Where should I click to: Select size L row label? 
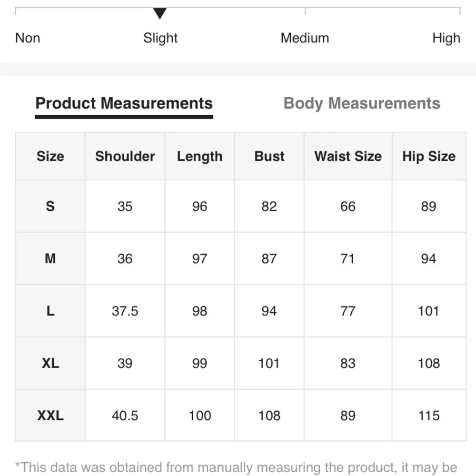(x=50, y=311)
